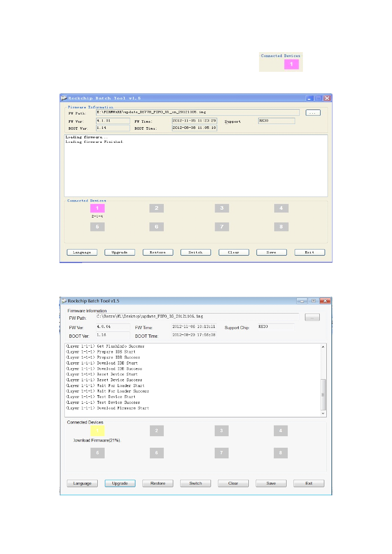Image resolution: width=392 pixels, height=554 pixels.
Task: Click BOOT Ver field showing 1.14
Action: [113, 128]
